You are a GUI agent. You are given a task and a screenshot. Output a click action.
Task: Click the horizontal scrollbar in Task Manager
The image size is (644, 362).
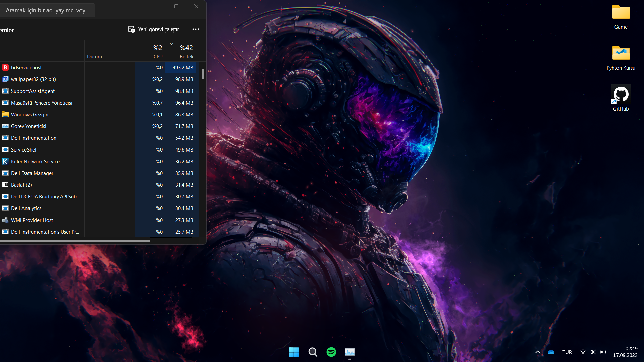(x=74, y=241)
